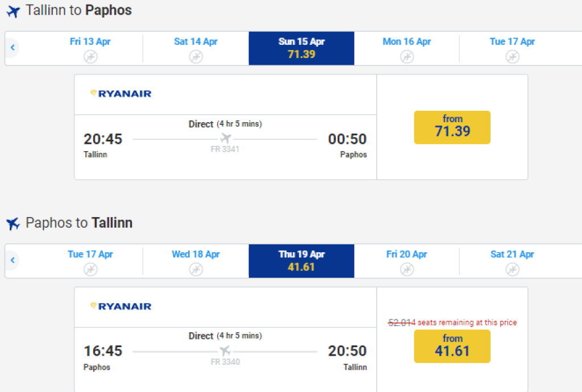Show earlier outbound dates with left chevron
This screenshot has height=392, width=582.
[13, 48]
